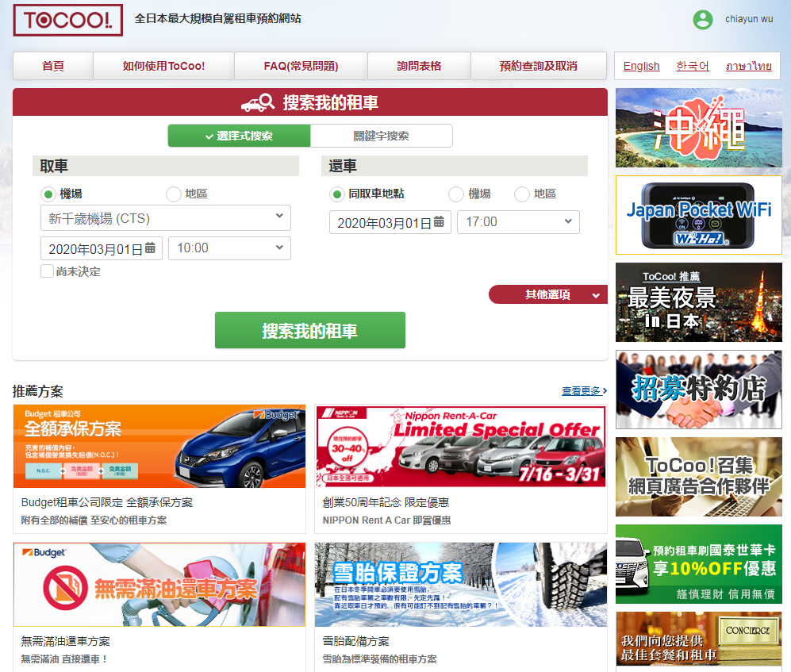Open the 無需滿油還車方案 image
The width and height of the screenshot is (791, 672).
click(159, 585)
